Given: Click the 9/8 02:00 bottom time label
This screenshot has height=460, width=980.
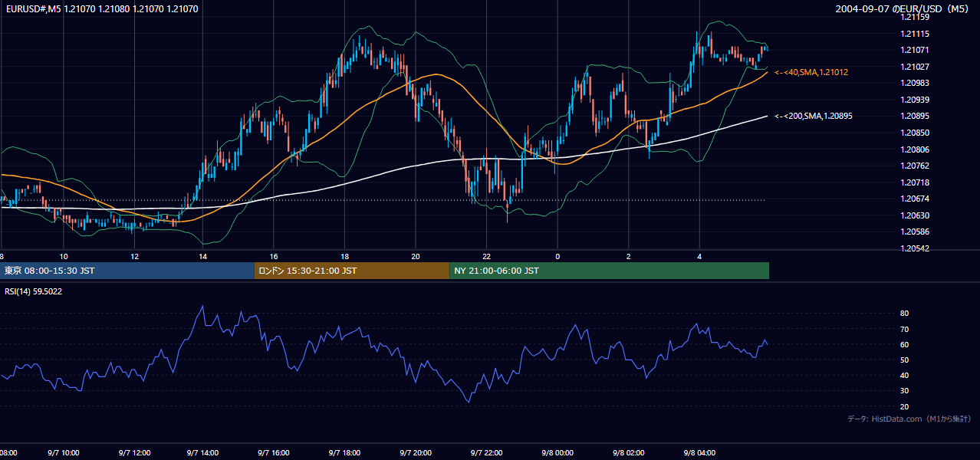Looking at the screenshot, I should [629, 453].
